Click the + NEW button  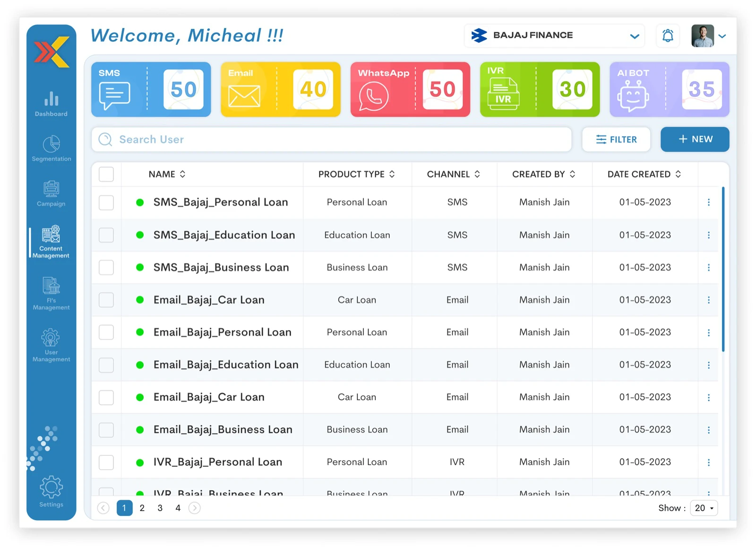[695, 139]
